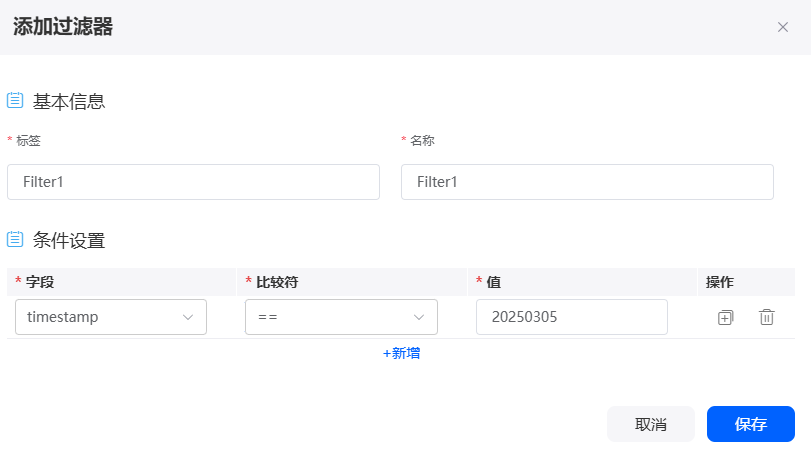Delete the timestamp condition row via trash icon
811x452 pixels.
[x=767, y=317]
